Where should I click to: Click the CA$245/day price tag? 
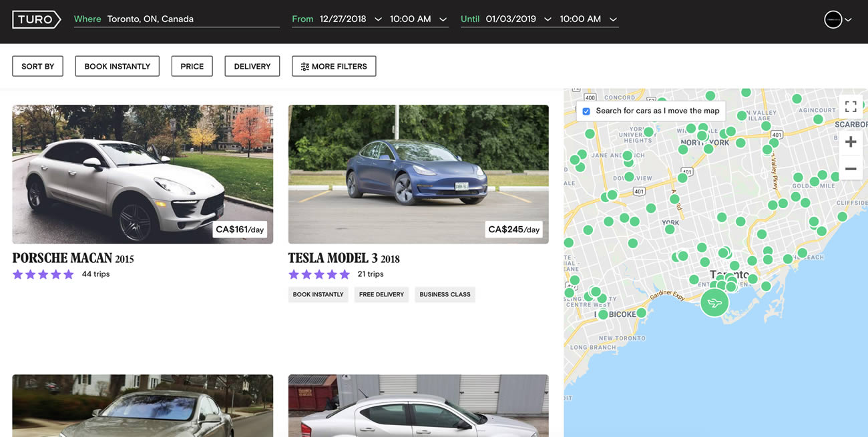(x=513, y=230)
